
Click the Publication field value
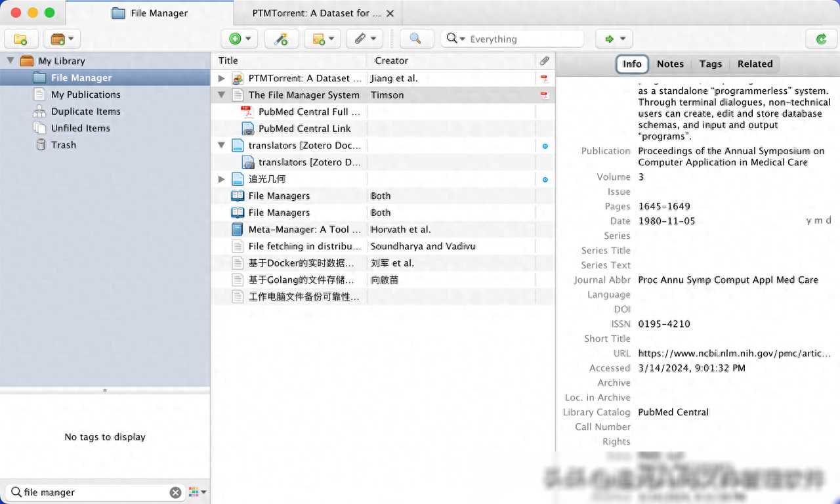731,156
